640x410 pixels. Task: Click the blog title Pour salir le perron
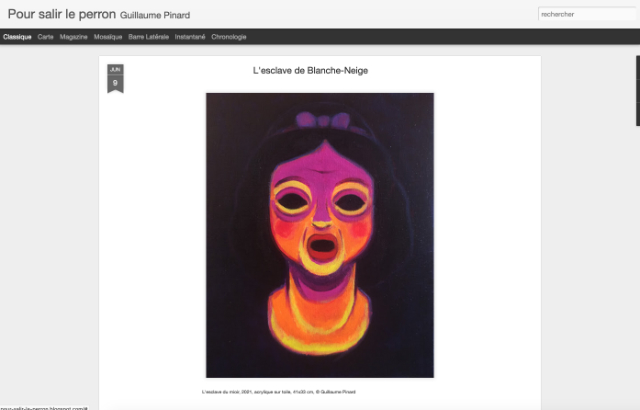62,14
